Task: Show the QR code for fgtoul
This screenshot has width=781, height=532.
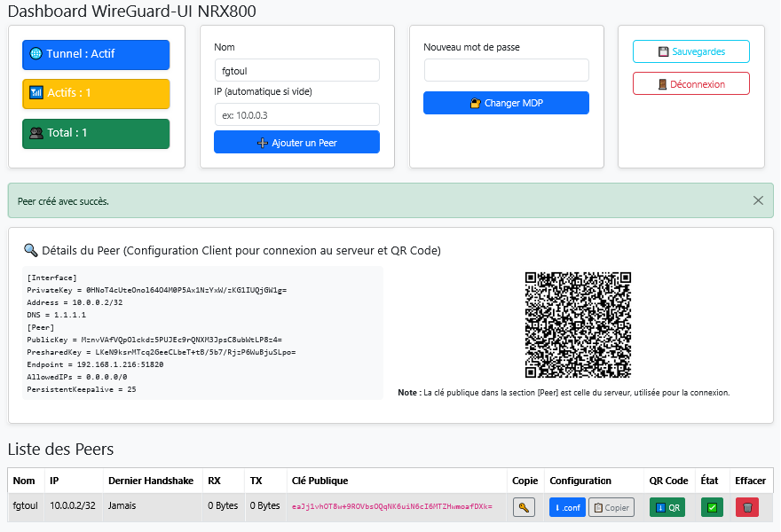Action: coord(667,507)
